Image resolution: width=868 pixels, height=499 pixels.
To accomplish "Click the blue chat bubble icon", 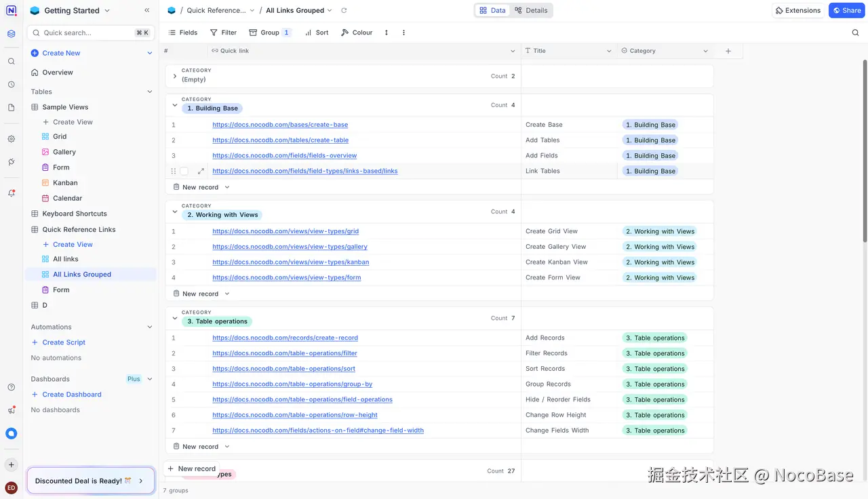I will coord(11,433).
